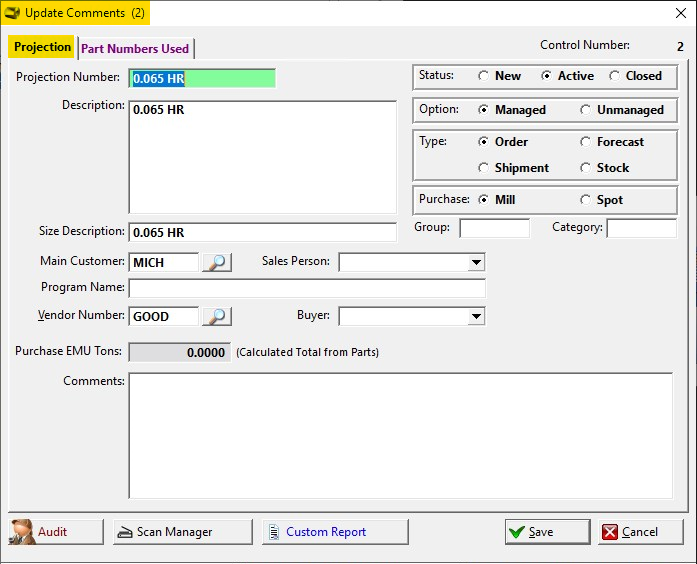
Task: Click into the Description text area
Action: [263, 157]
